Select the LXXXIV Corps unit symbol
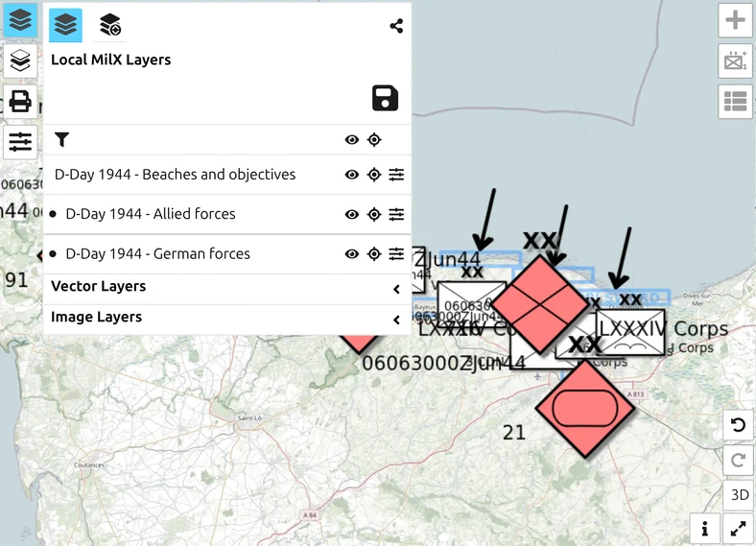 click(x=630, y=333)
